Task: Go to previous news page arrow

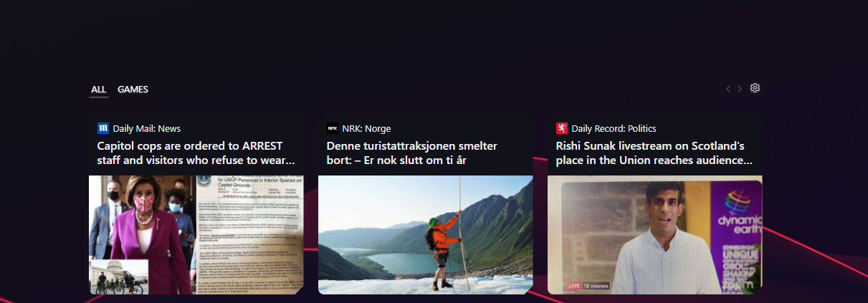Action: pyautogui.click(x=728, y=89)
